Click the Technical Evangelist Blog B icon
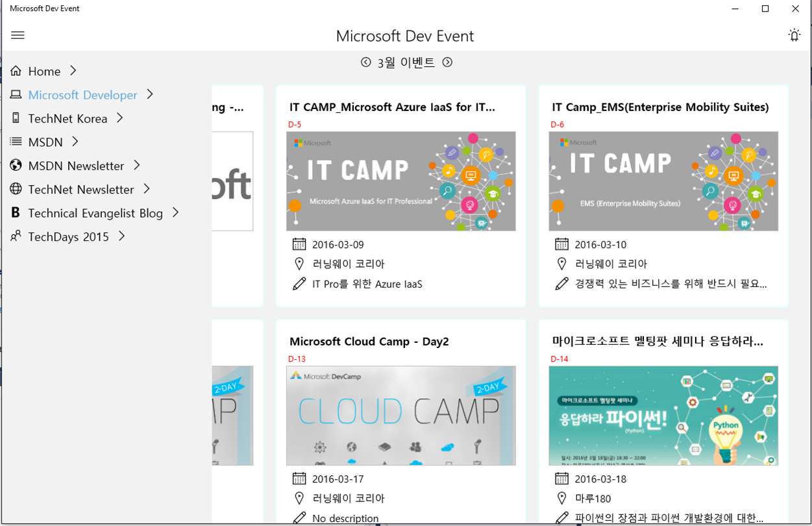Screen dimensions: 812x526 (x=16, y=213)
